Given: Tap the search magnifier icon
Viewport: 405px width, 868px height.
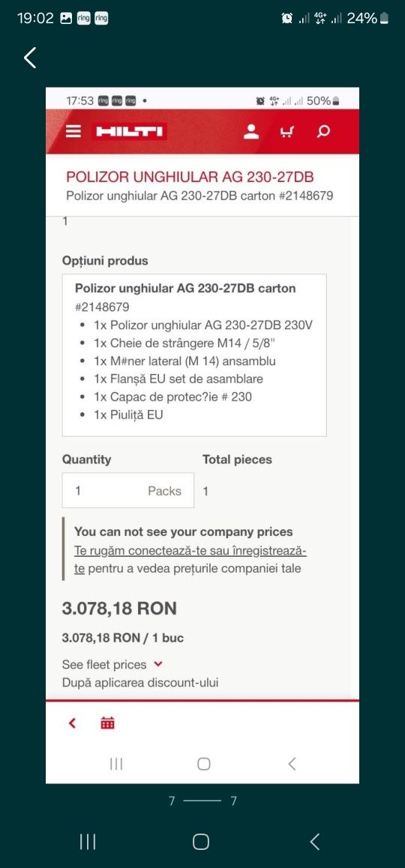Looking at the screenshot, I should click(323, 132).
